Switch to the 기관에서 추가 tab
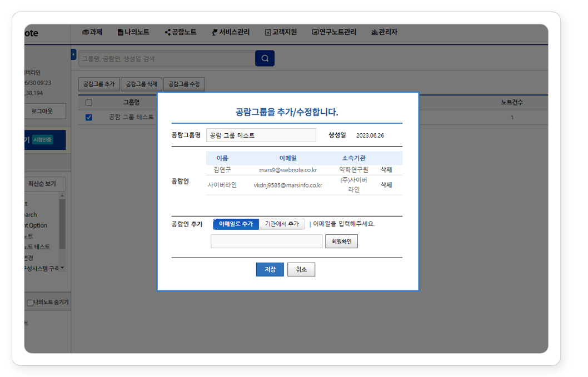The image size is (588, 377). 282,224
